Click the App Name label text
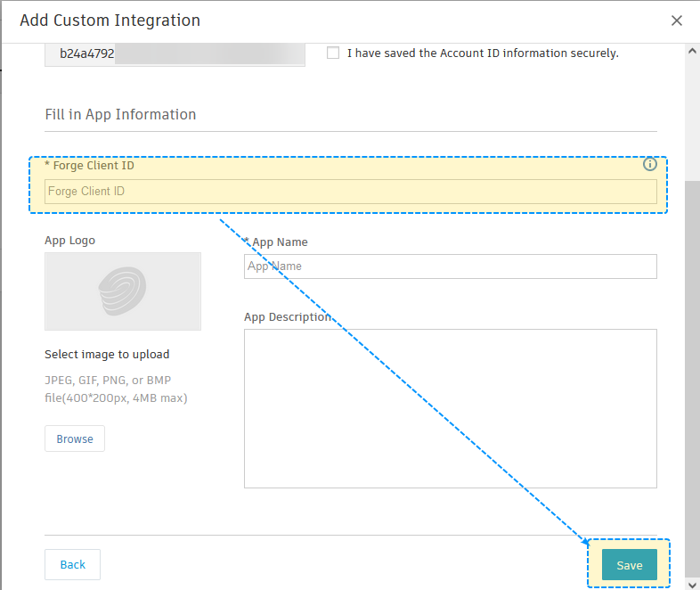 280,242
